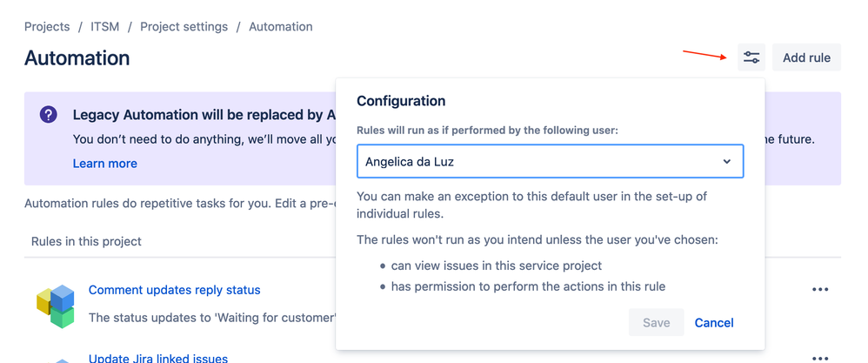Open more options for Update Jira rule
868x363 pixels.
tap(819, 358)
